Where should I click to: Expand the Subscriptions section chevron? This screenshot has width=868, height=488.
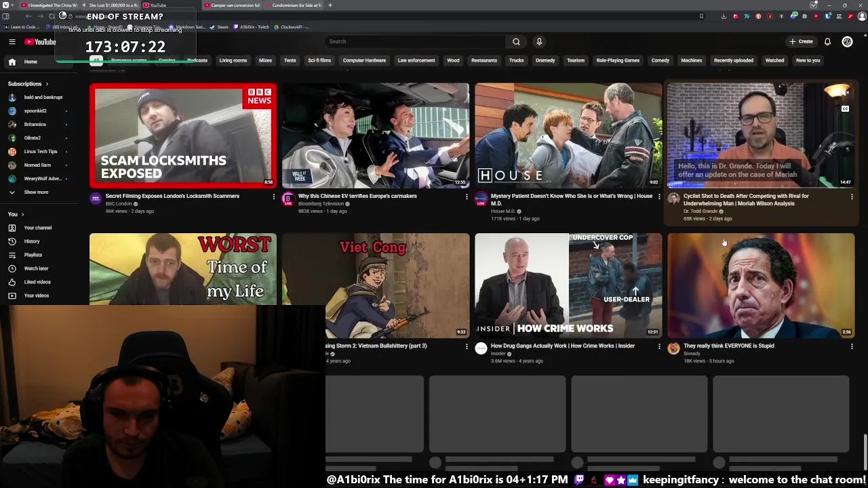tap(47, 84)
